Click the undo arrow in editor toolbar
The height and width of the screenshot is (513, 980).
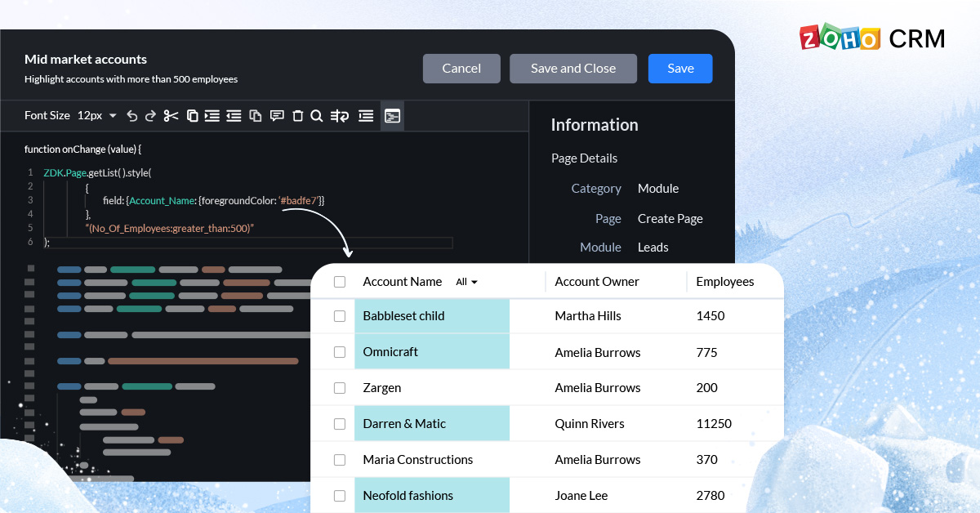click(132, 116)
